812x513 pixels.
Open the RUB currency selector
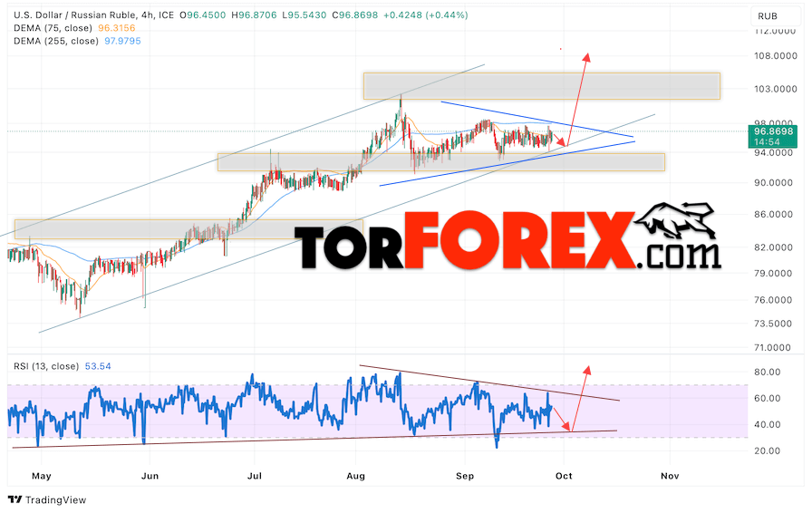coord(775,16)
